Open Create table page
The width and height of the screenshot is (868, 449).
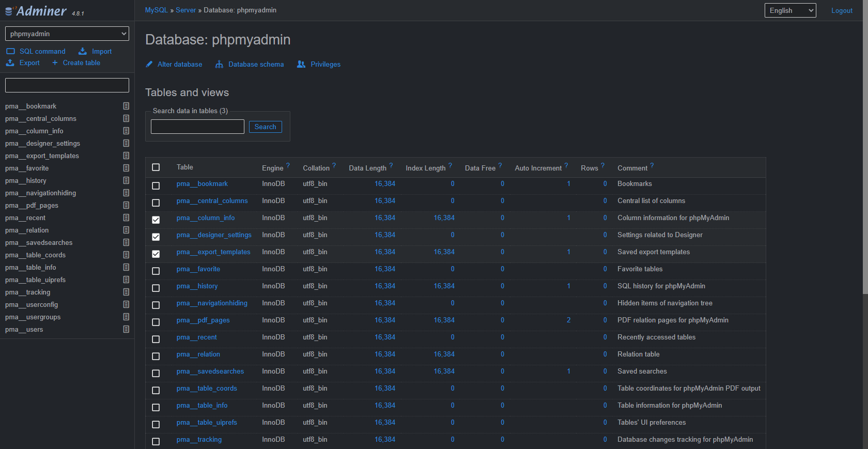[76, 63]
